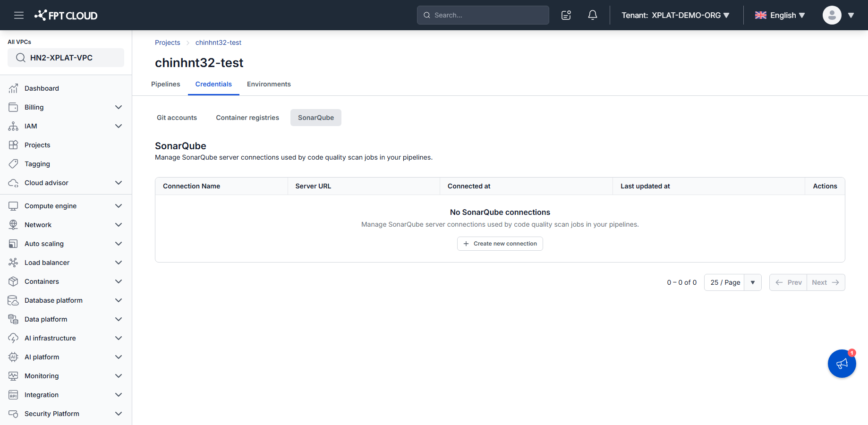Switch to the Environments tab
The image size is (868, 425).
click(x=269, y=84)
